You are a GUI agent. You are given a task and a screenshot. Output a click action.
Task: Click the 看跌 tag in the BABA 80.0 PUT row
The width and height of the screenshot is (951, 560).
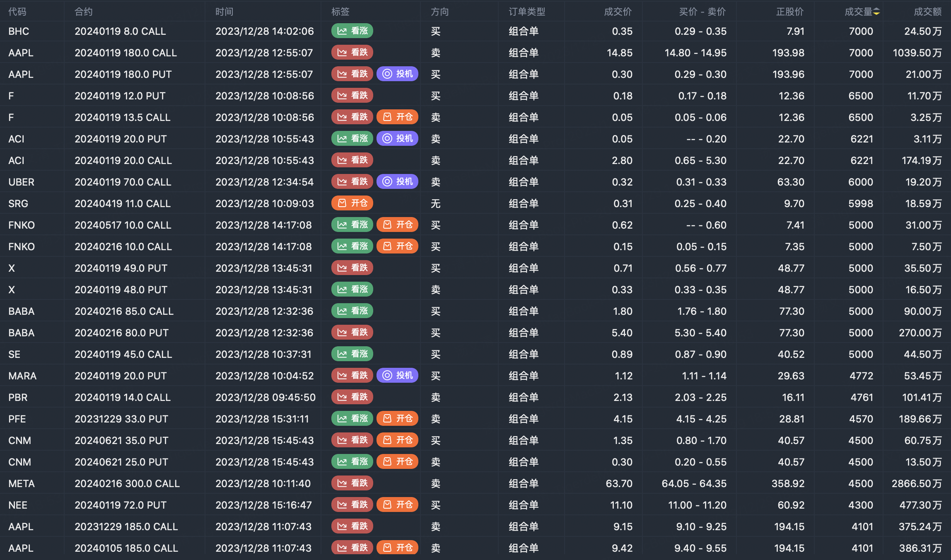click(x=352, y=333)
